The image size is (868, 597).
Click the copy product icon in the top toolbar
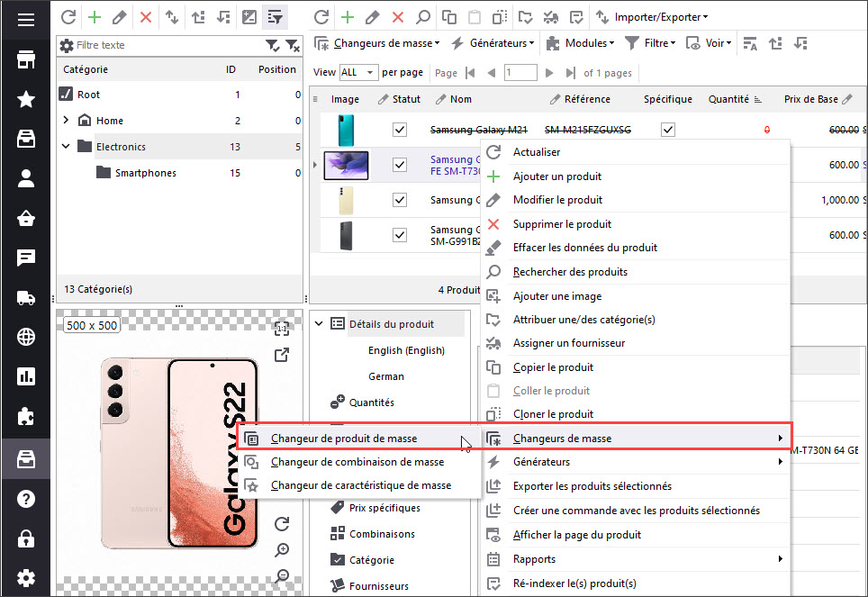(449, 17)
